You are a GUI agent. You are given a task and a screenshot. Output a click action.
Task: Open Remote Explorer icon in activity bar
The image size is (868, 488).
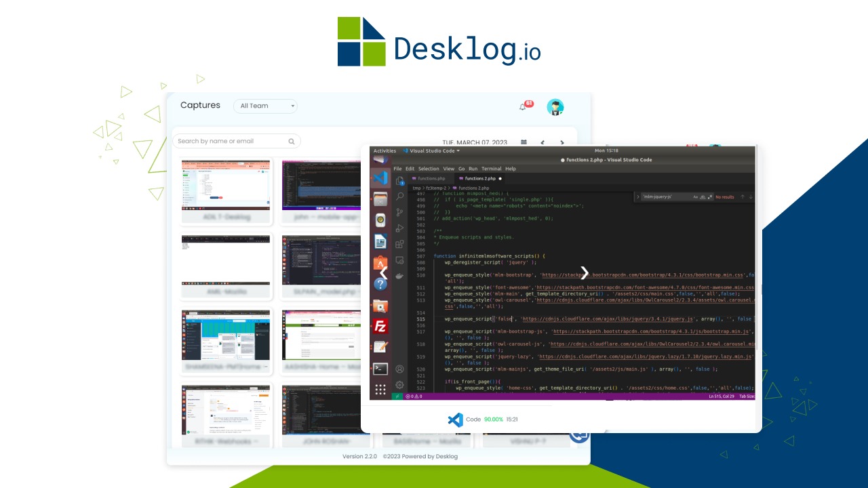(399, 260)
